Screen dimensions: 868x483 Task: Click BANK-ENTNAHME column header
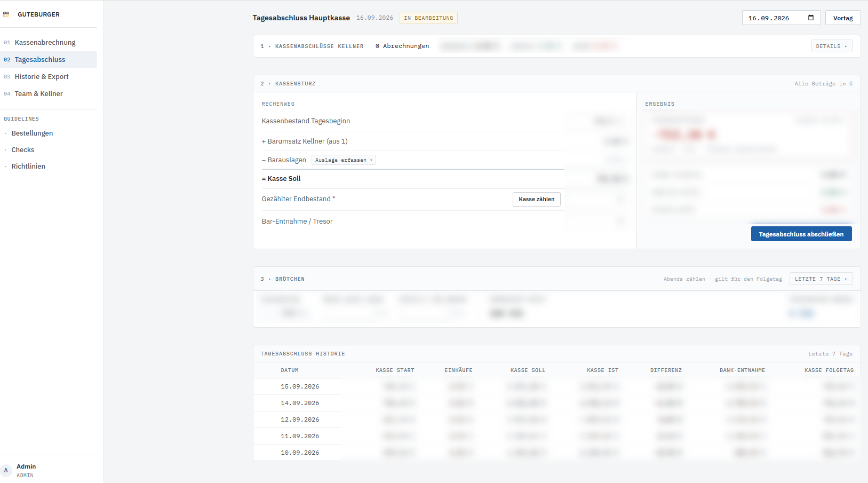(x=742, y=370)
